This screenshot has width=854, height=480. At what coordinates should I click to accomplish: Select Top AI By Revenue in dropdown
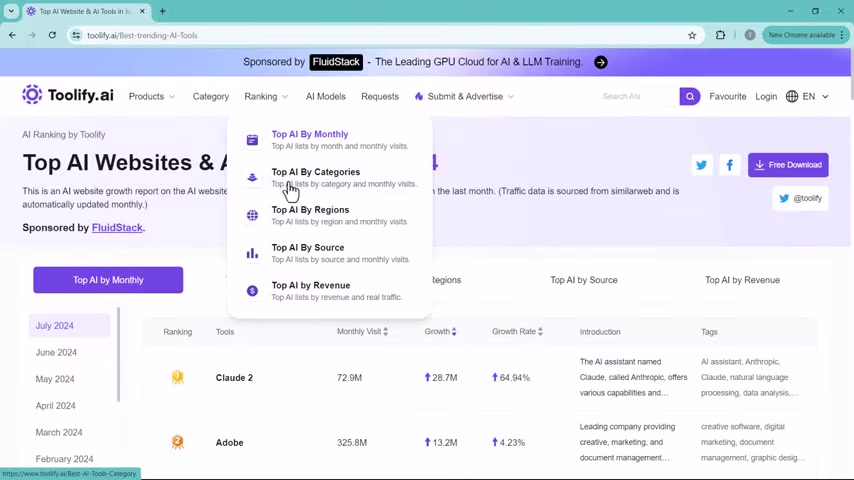point(330,291)
